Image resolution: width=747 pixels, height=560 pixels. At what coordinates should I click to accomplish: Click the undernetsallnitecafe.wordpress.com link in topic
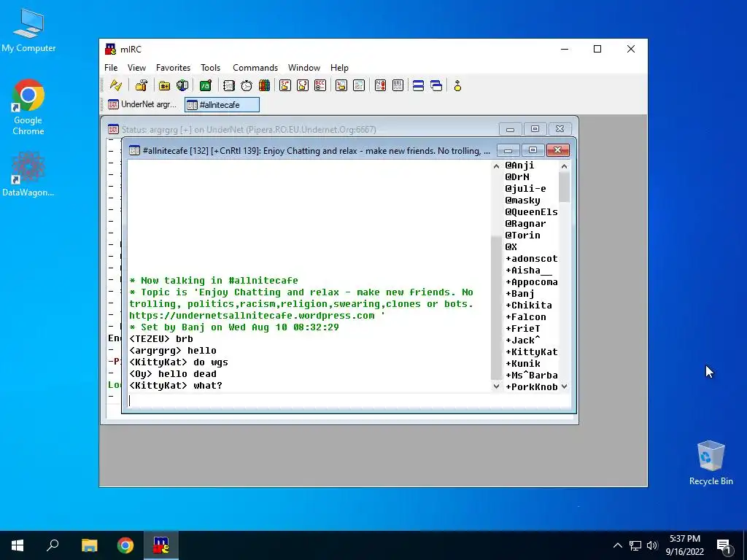click(x=252, y=315)
